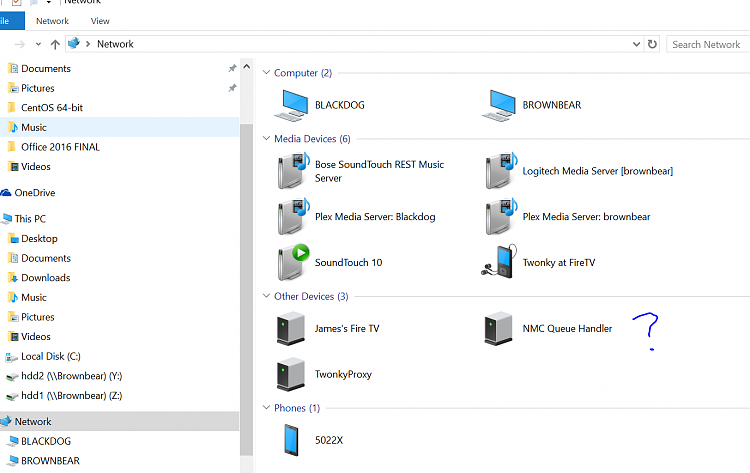Viewport: 750px width, 473px height.
Task: Expand the address path chevron before Network
Action: pyautogui.click(x=88, y=44)
